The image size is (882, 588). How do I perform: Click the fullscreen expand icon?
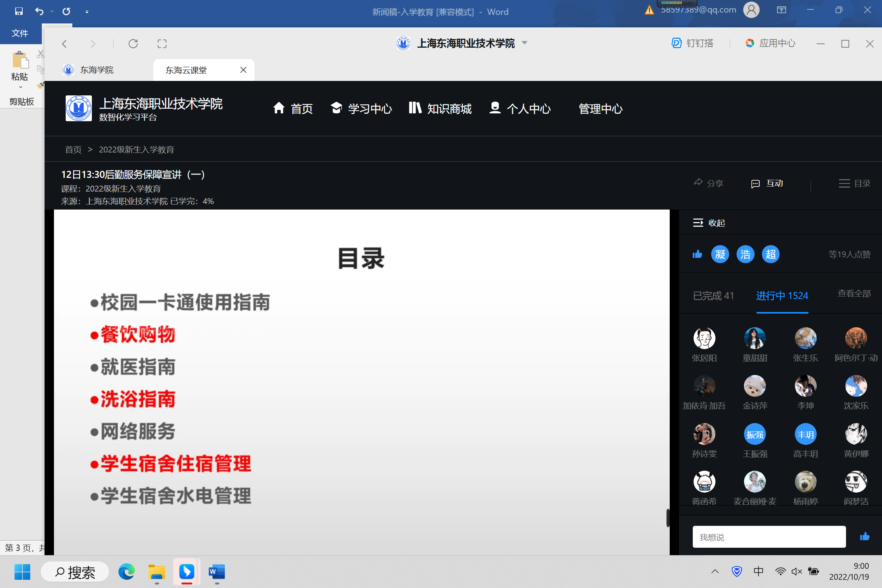click(162, 44)
